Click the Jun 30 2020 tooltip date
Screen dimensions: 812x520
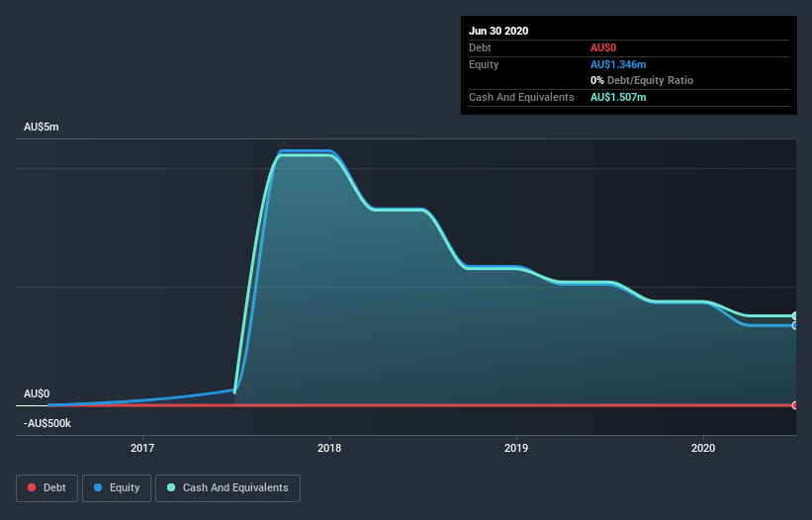[498, 31]
